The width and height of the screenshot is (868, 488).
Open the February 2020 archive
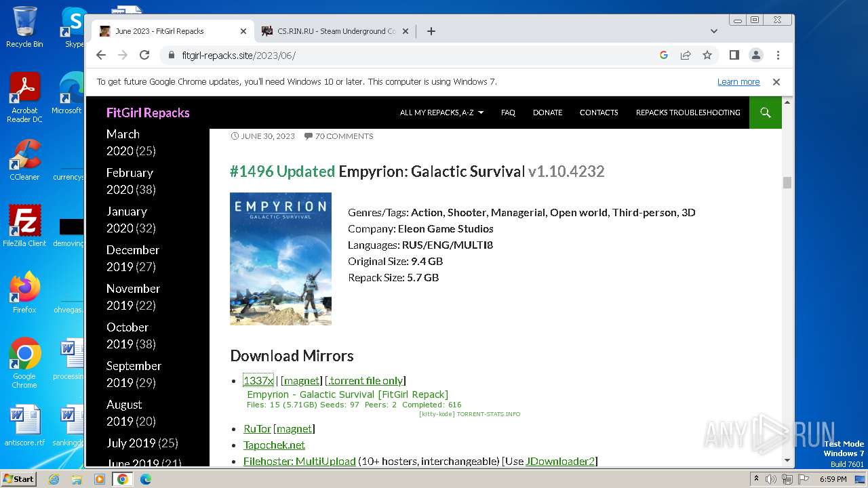130,181
